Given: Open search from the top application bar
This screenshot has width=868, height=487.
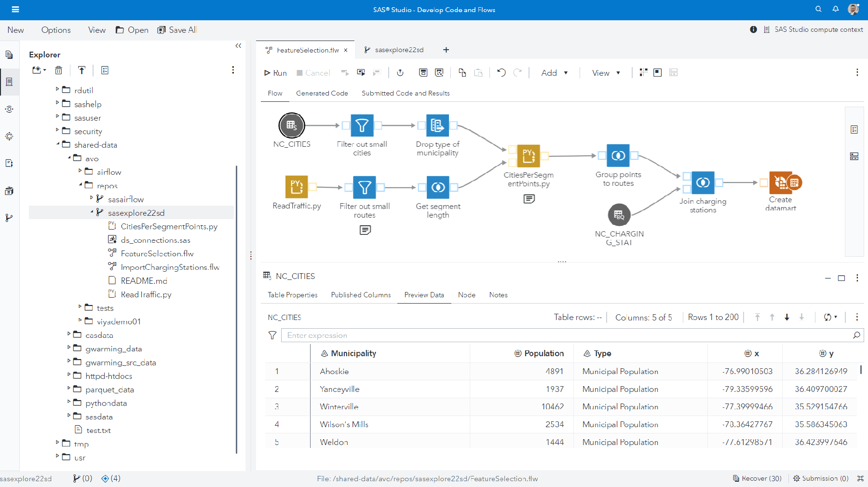Looking at the screenshot, I should (818, 9).
